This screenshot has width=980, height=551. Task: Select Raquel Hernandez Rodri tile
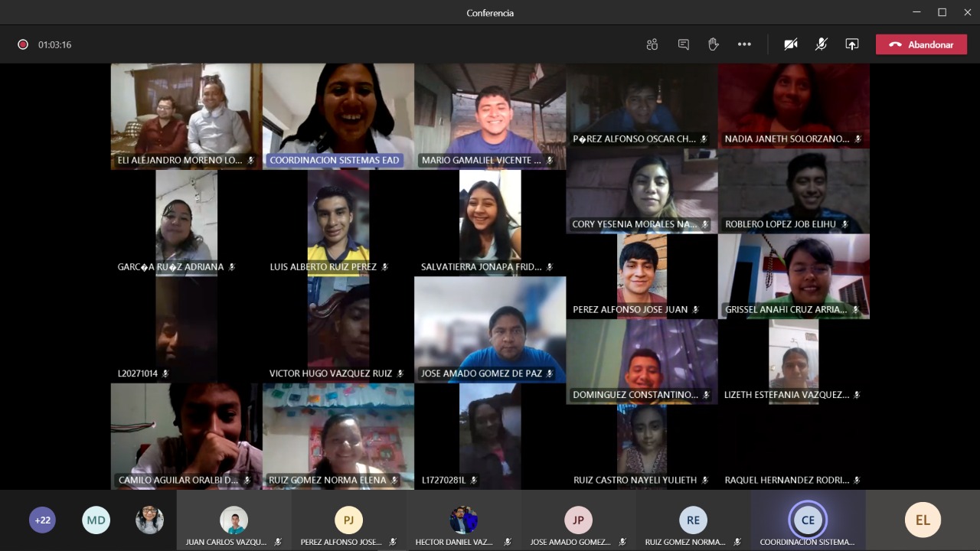click(794, 447)
